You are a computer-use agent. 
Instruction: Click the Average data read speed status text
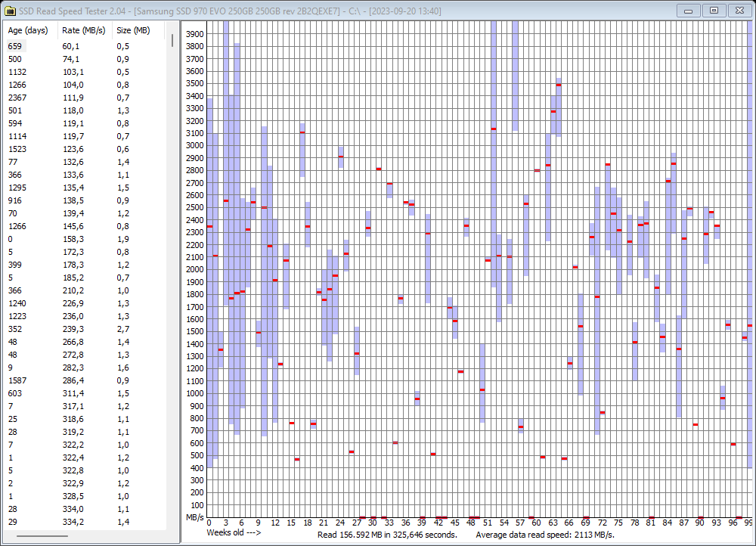coord(546,533)
